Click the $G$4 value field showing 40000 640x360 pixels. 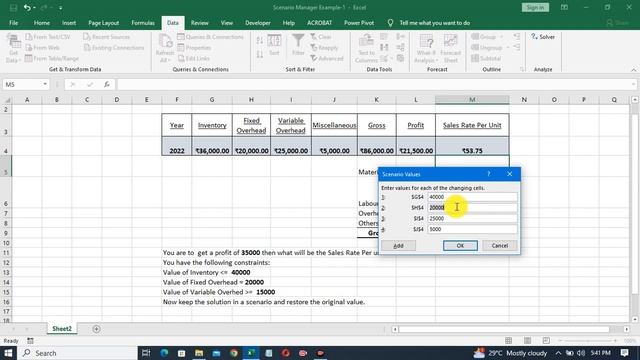click(472, 197)
